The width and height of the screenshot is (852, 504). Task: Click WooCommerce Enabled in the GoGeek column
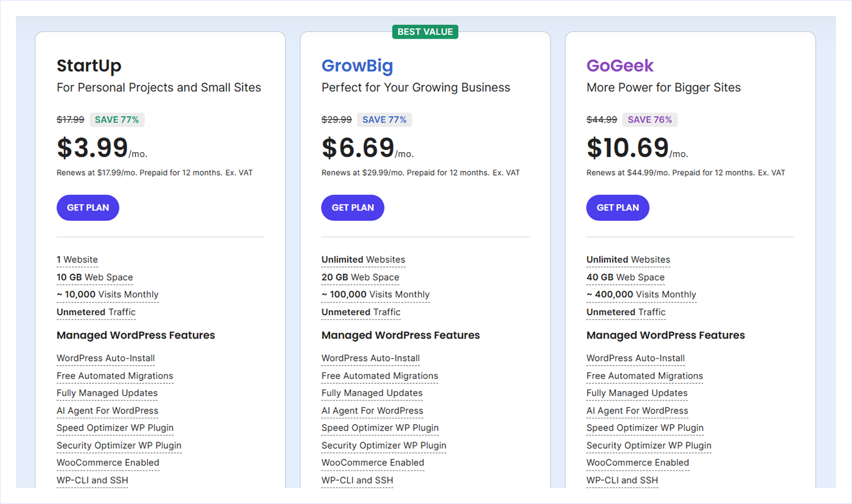637,462
